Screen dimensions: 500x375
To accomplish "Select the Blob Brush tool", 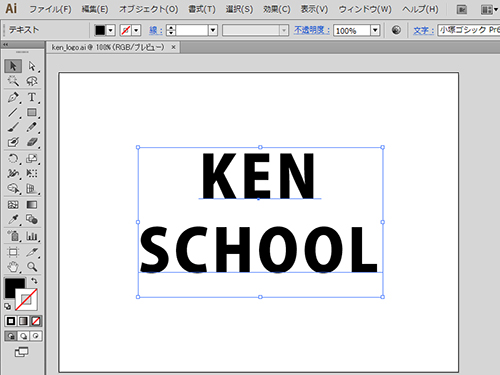I will [x=13, y=142].
